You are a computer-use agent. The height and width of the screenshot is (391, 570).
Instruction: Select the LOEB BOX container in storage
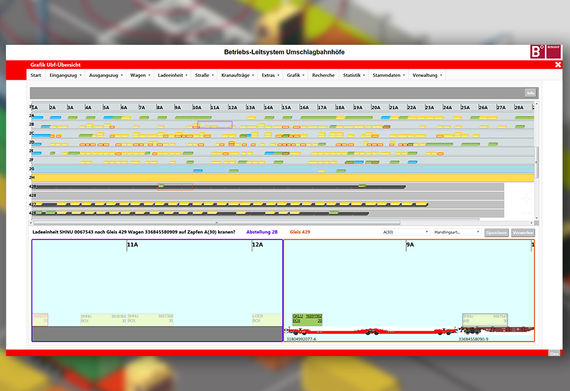pos(267,319)
